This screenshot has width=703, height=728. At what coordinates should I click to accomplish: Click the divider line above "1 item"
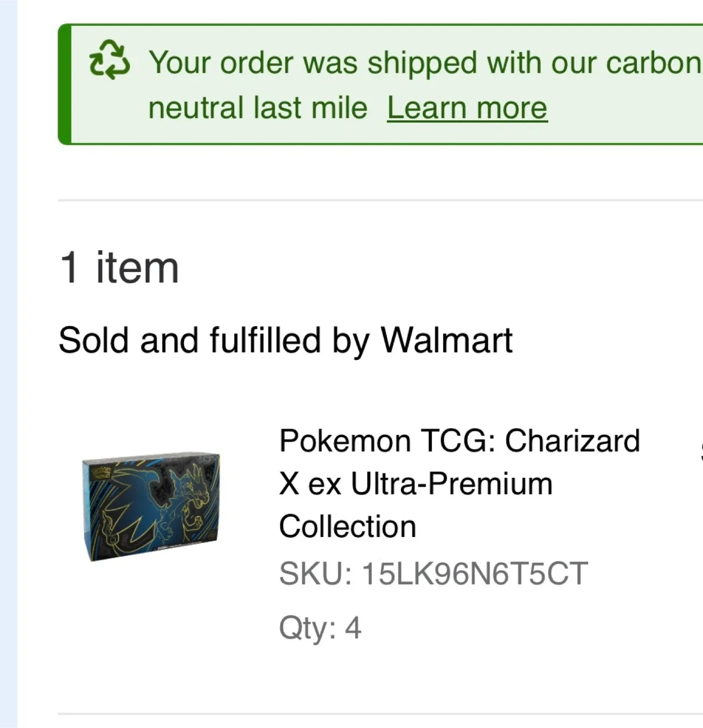pos(379,200)
